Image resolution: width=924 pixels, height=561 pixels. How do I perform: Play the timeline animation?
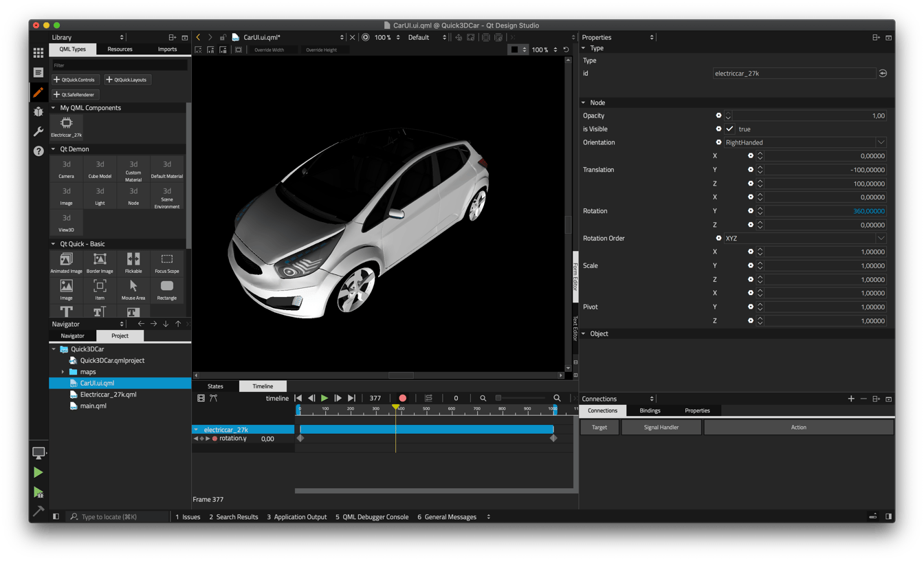[x=324, y=398]
